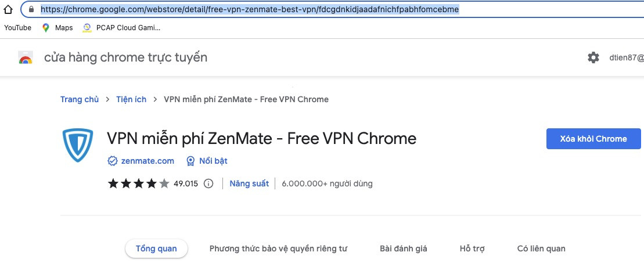Click the Nổi bật featured badge icon
This screenshot has height=263, width=644.
click(190, 161)
